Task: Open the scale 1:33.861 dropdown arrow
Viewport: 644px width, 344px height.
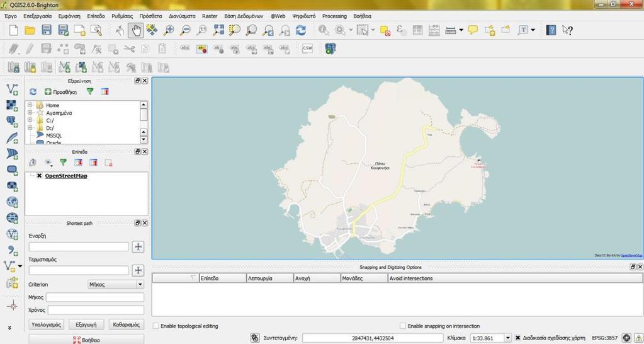Action: 508,338
